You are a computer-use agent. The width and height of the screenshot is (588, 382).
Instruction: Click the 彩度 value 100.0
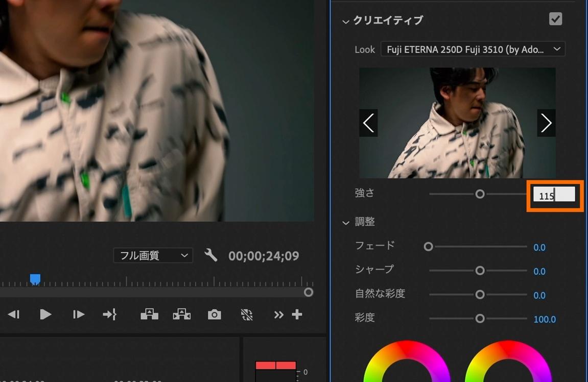point(545,319)
